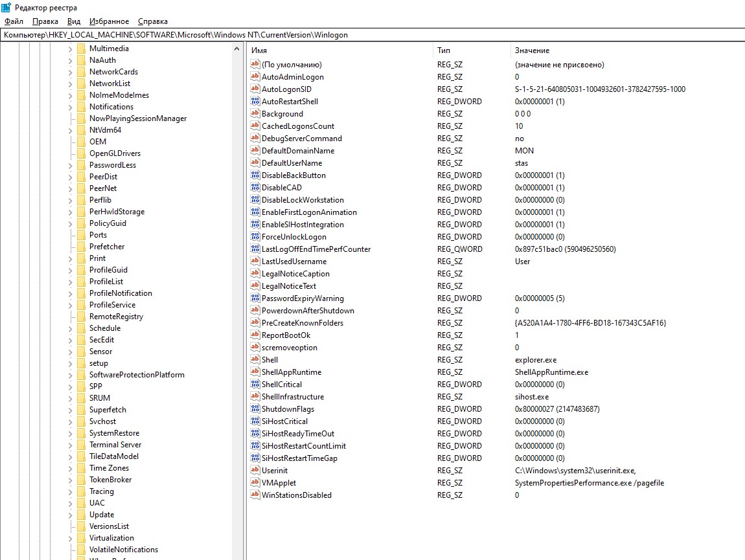Image resolution: width=745 pixels, height=560 pixels.
Task: Click the Schedule folder icon
Action: [81, 328]
